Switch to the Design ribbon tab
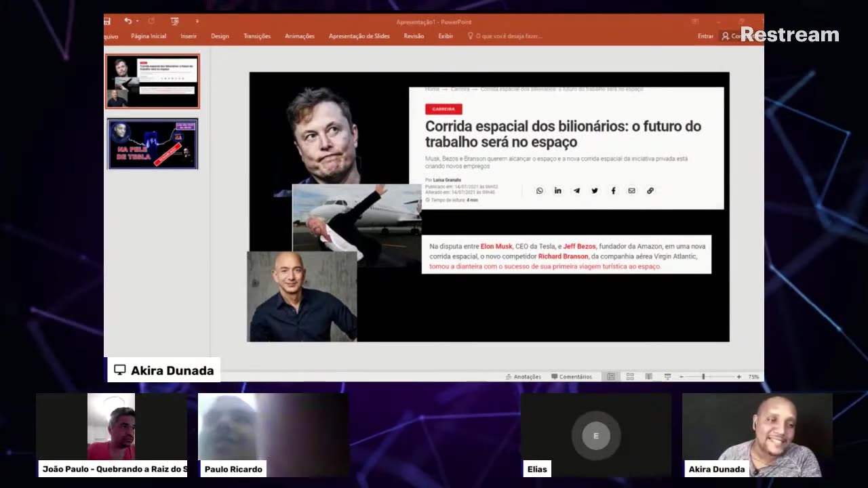Viewport: 868px width, 488px height. coord(220,36)
